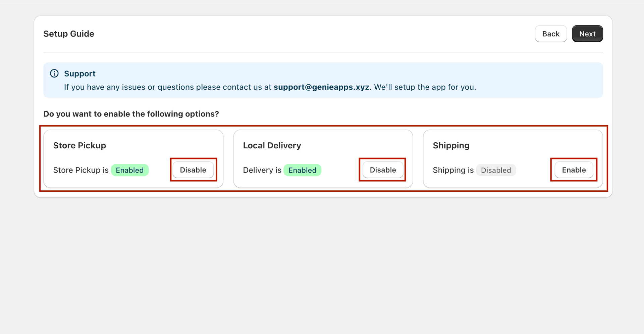The image size is (644, 334).
Task: Click the green Enabled badge for Store Pickup
Action: [x=130, y=170]
